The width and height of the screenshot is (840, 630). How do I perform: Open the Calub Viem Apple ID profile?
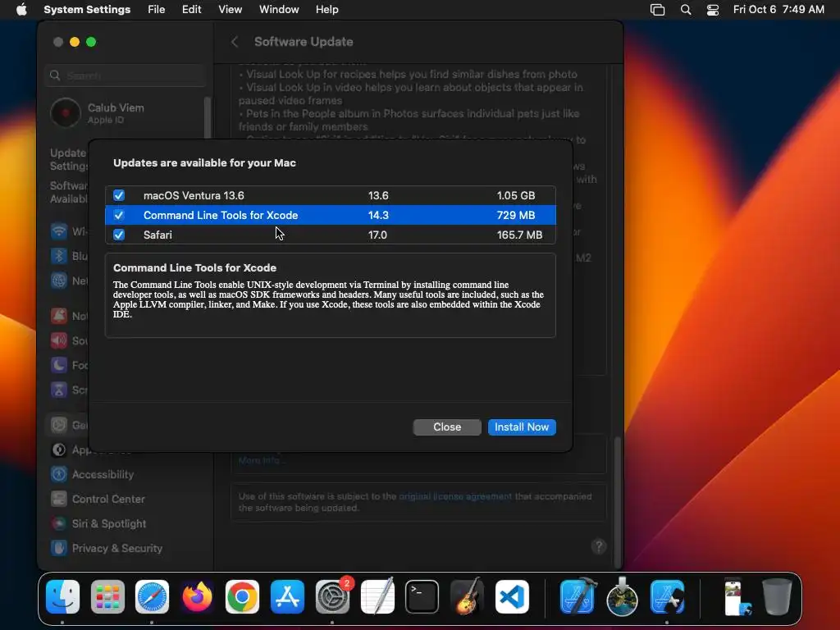pos(99,113)
